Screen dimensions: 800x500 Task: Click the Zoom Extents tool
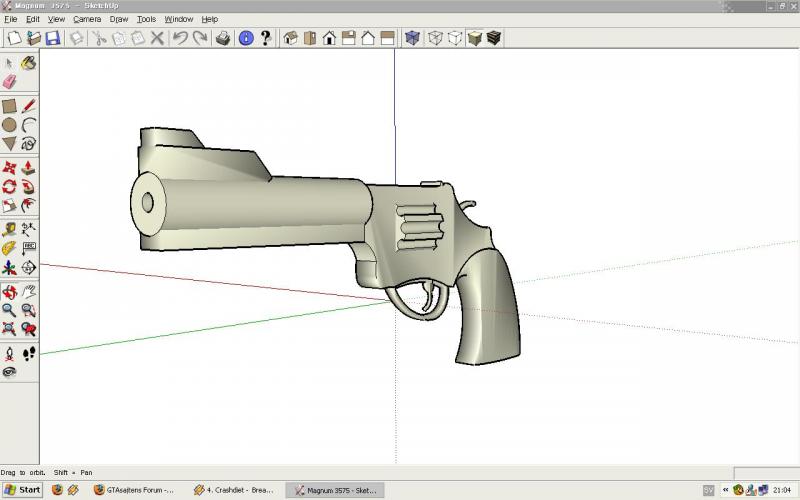coord(10,329)
